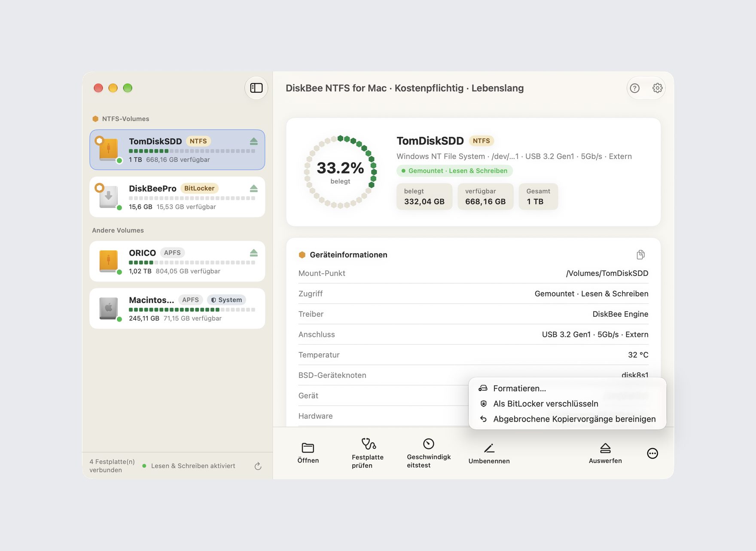Click the Macintos... volume name in the sidebar

151,300
